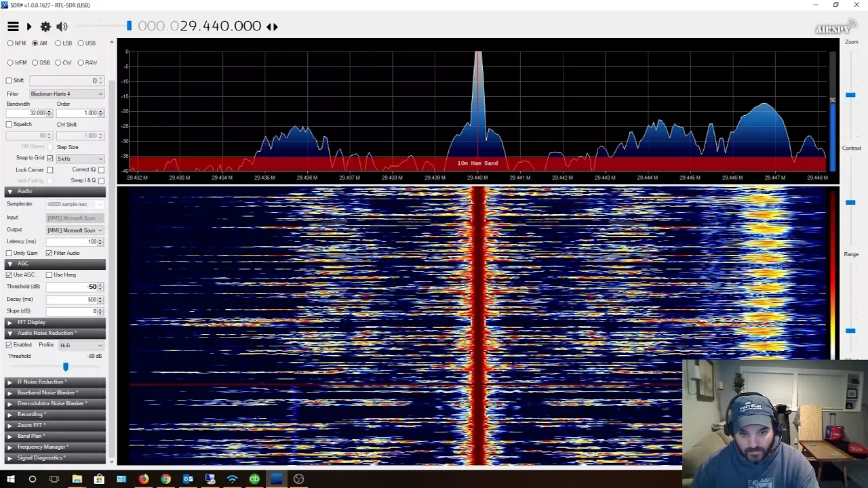Open the hamburger main menu
Screen dimensions: 868x488
click(x=13, y=26)
